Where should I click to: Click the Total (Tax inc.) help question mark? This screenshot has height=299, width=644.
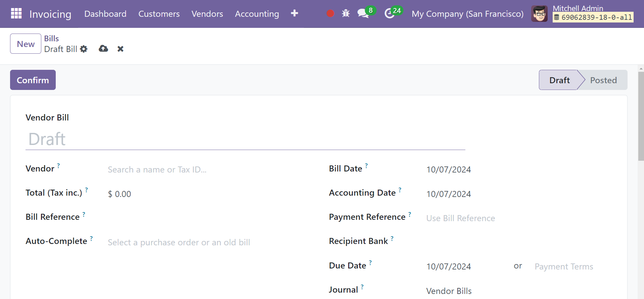pos(87,190)
